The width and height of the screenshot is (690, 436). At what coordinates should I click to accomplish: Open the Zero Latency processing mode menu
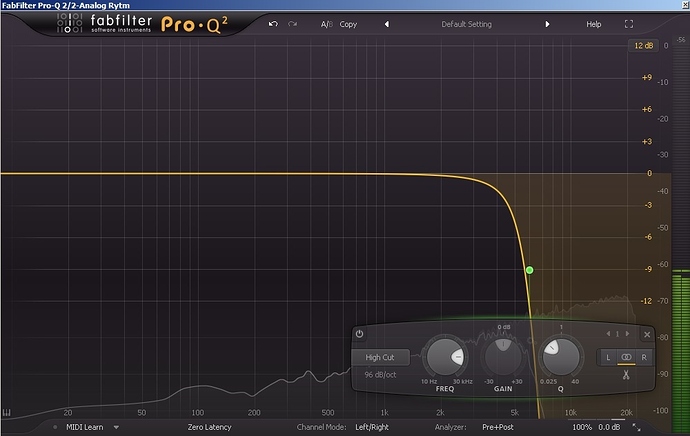click(209, 427)
